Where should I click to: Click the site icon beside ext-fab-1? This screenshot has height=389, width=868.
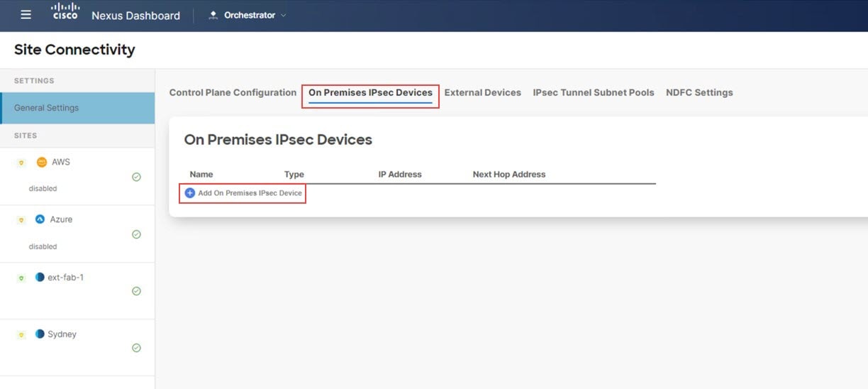pos(40,277)
